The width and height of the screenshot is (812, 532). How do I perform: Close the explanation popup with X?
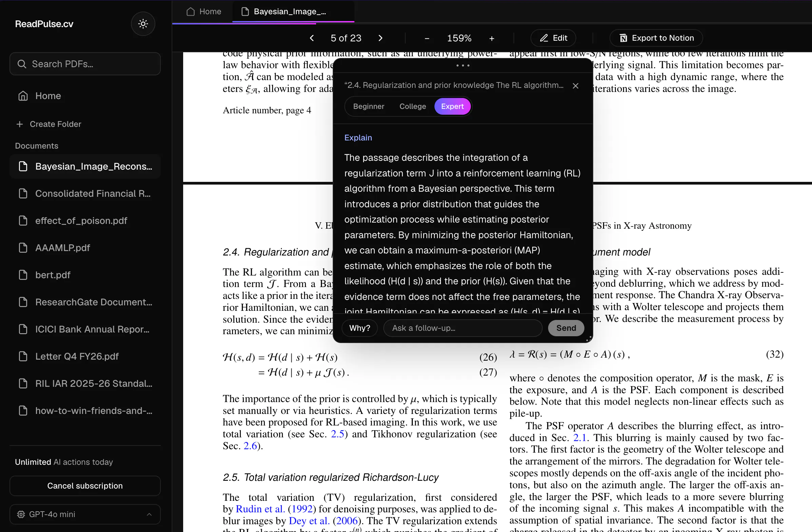pyautogui.click(x=576, y=85)
